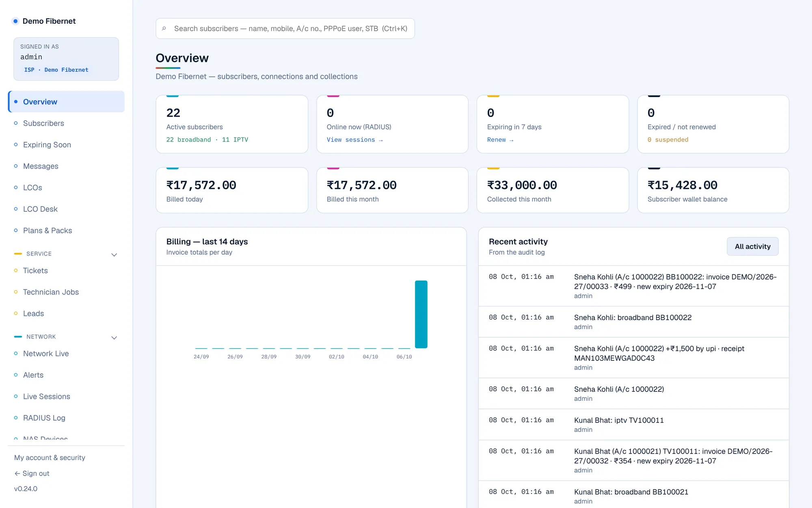Click 'Kunal Bhat: broadband BB100021' activity entry
Image resolution: width=812 pixels, height=508 pixels.
pyautogui.click(x=633, y=495)
